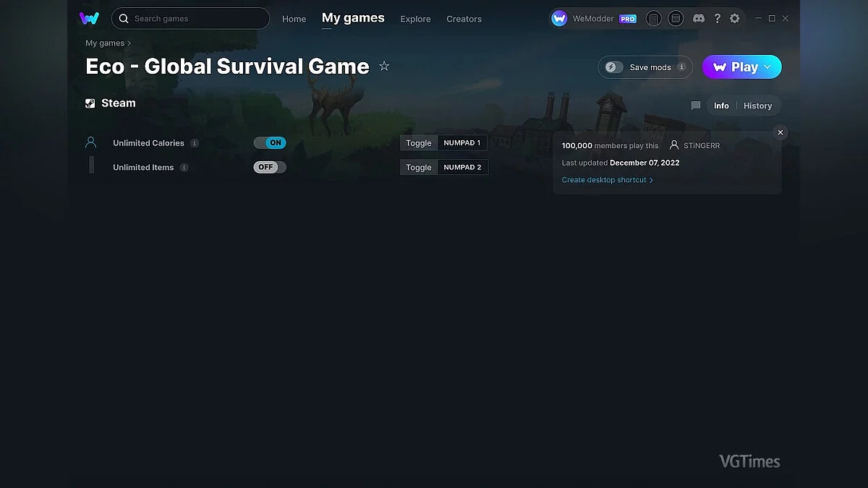Select the Info tab
This screenshot has height=488, width=868.
[x=721, y=106]
